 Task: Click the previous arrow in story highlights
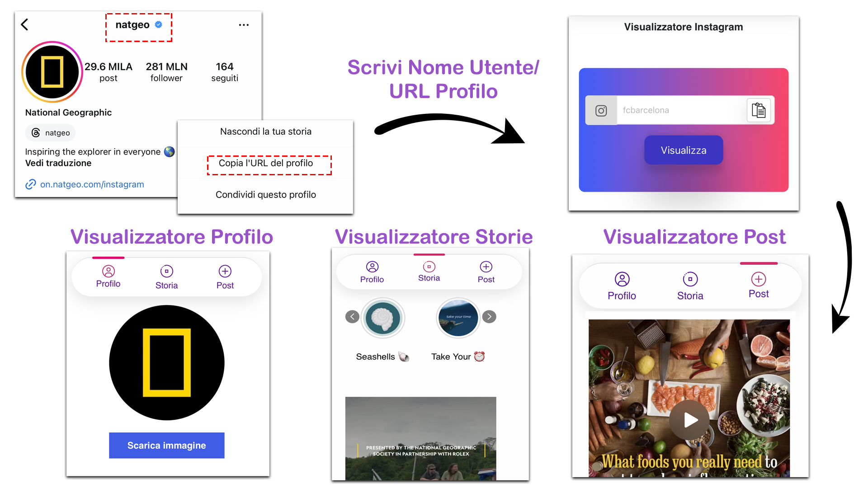(x=352, y=317)
